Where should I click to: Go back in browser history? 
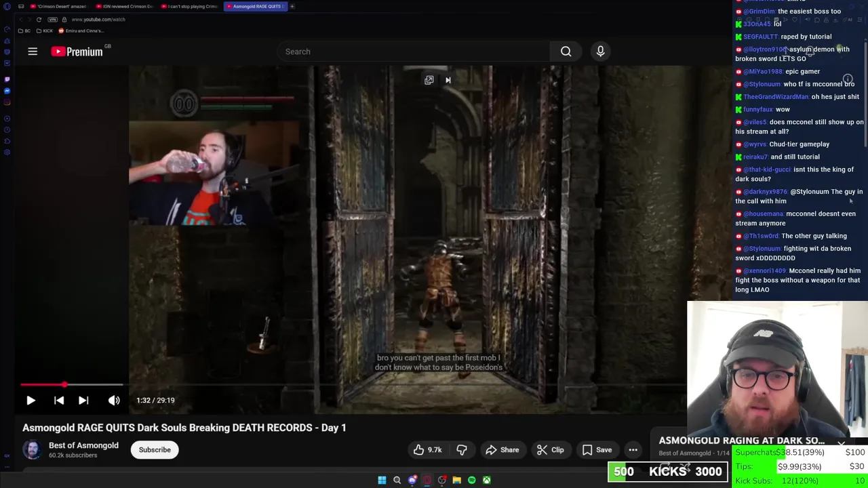(x=20, y=20)
